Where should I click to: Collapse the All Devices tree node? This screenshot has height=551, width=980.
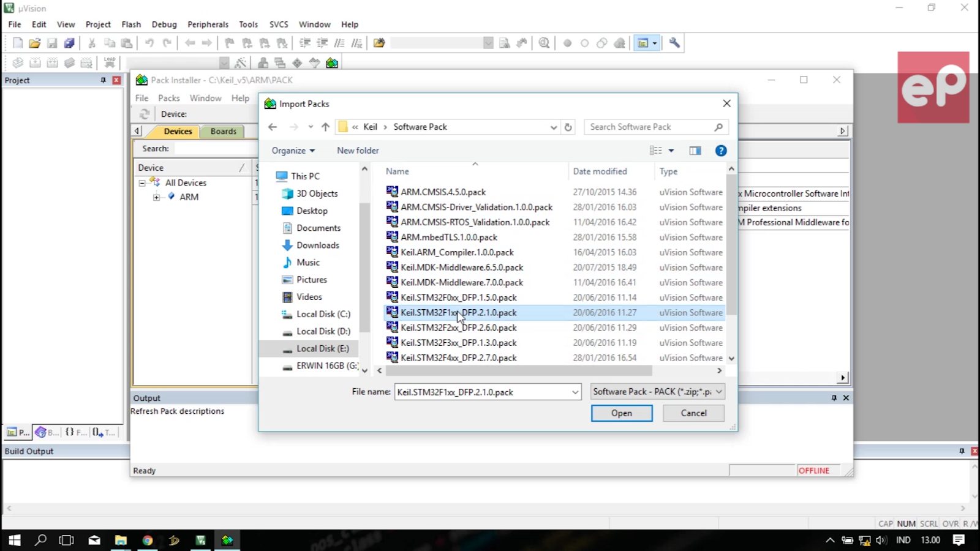[x=142, y=183]
